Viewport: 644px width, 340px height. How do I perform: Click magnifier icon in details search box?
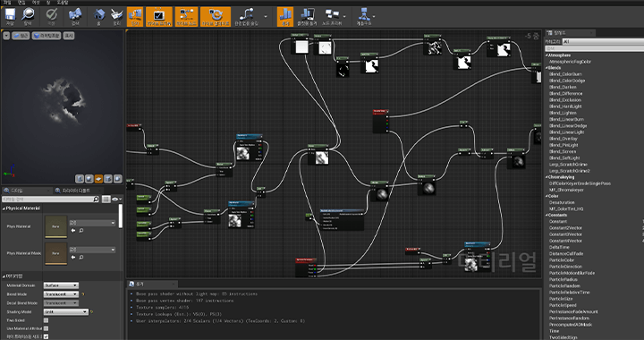point(96,200)
